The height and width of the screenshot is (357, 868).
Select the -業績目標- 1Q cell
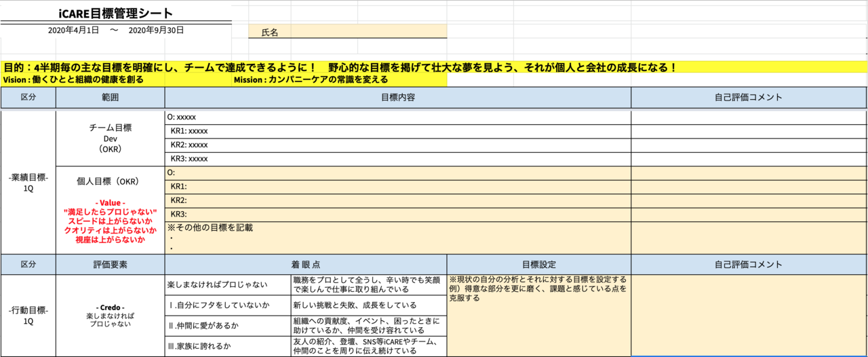pyautogui.click(x=28, y=183)
